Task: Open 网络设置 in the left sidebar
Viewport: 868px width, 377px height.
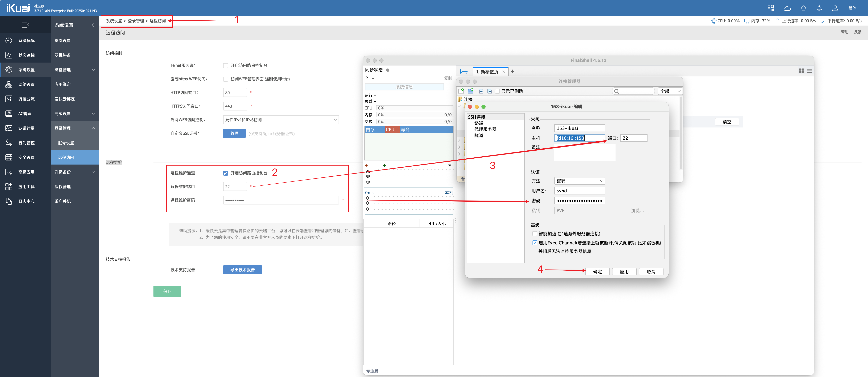Action: (26, 84)
